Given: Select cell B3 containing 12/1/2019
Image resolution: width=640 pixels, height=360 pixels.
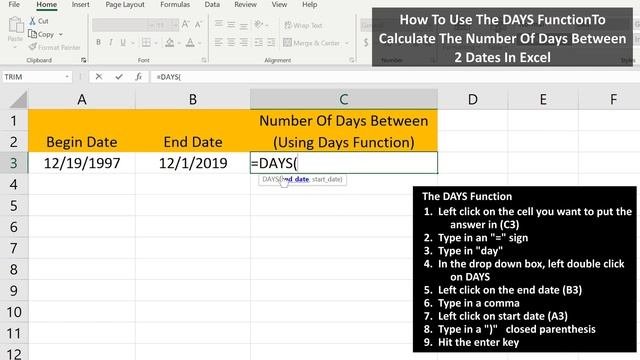Looking at the screenshot, I should [193, 163].
